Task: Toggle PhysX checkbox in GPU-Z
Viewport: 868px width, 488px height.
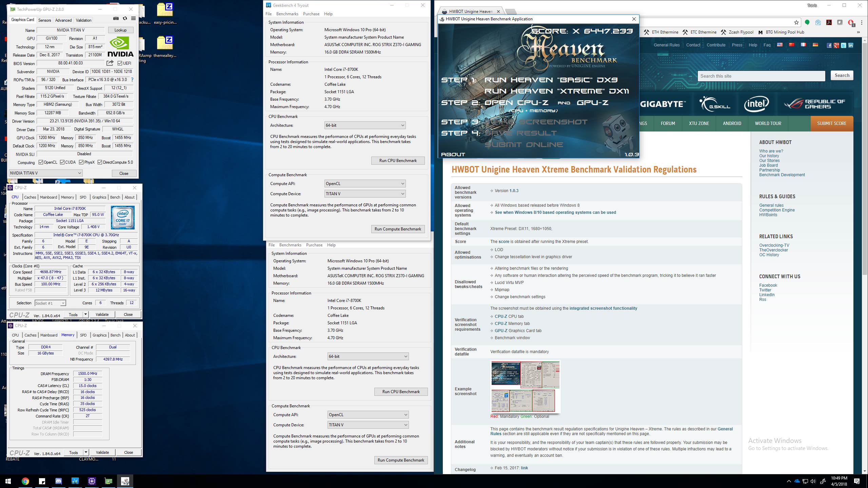Action: [x=81, y=162]
